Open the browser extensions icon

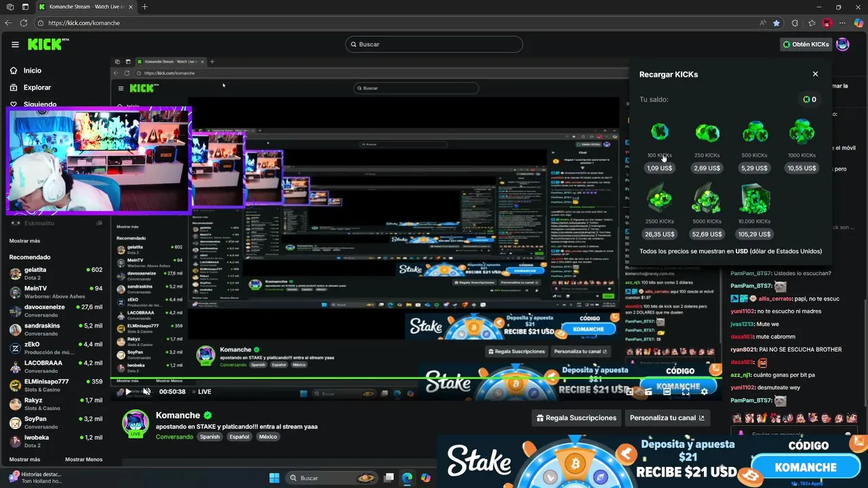tap(795, 22)
